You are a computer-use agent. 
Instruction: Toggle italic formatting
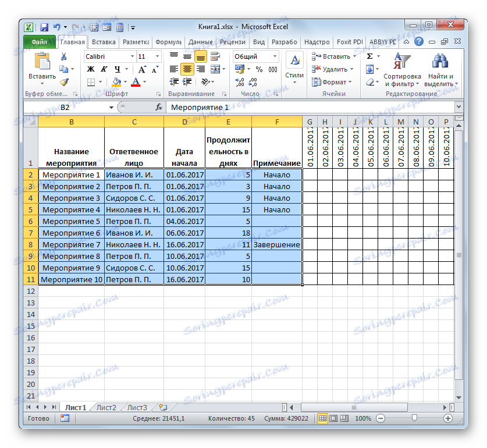pyautogui.click(x=104, y=69)
